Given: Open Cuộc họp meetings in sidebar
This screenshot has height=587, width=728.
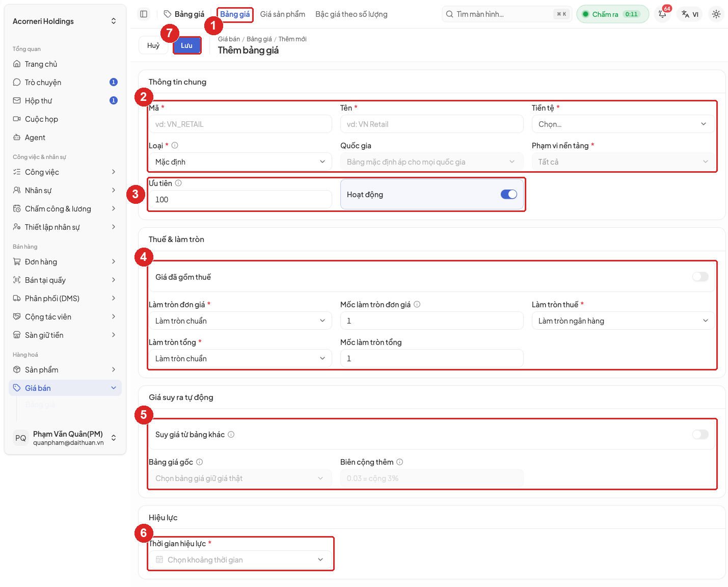Looking at the screenshot, I should [x=65, y=119].
